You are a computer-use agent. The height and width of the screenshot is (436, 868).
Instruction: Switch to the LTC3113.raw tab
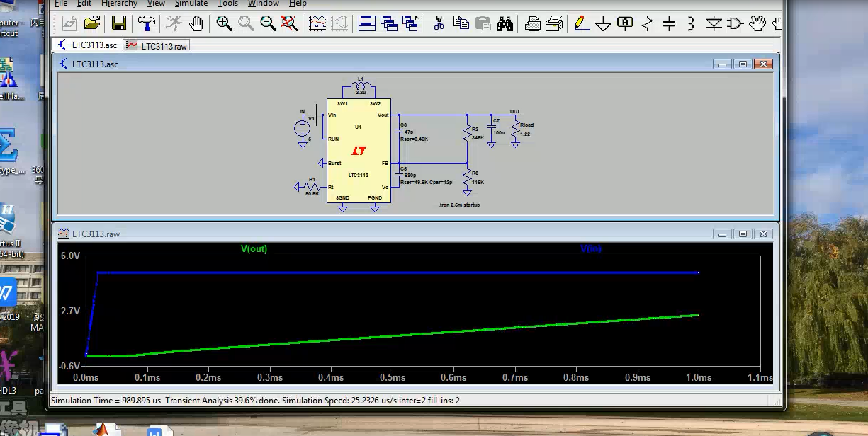[157, 46]
